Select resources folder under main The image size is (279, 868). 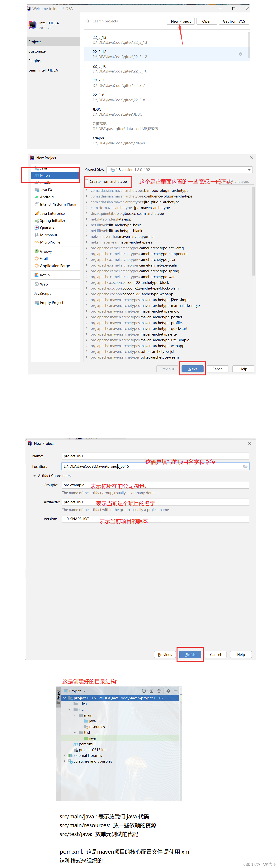[94, 727]
